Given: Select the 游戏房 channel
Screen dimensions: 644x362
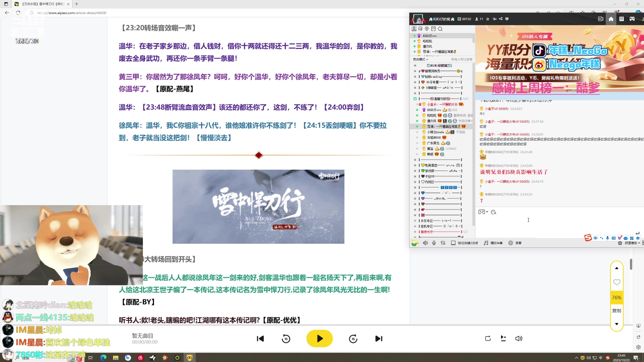Looking at the screenshot, I should [440, 171].
